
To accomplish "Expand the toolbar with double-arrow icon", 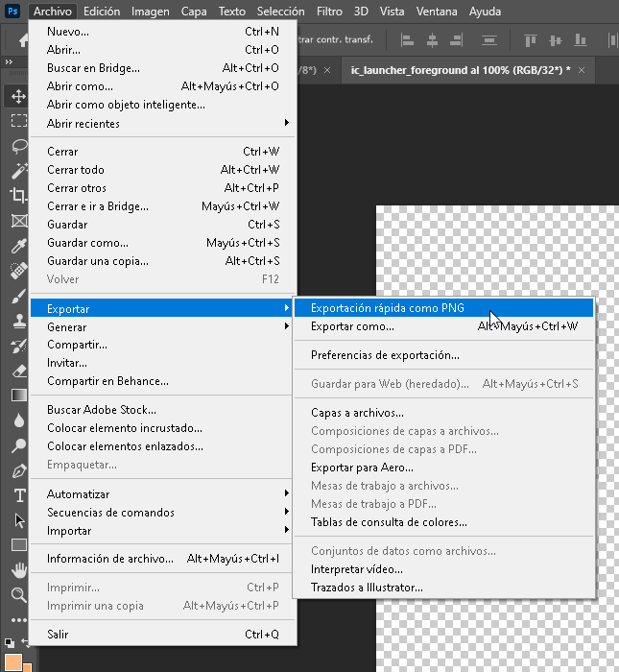I will pyautogui.click(x=9, y=62).
